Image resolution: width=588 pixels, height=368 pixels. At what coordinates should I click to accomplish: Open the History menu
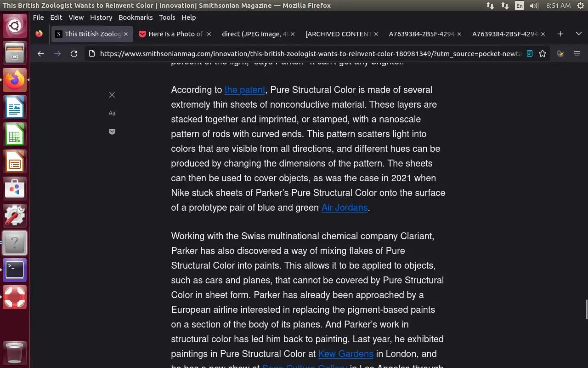[x=101, y=17]
